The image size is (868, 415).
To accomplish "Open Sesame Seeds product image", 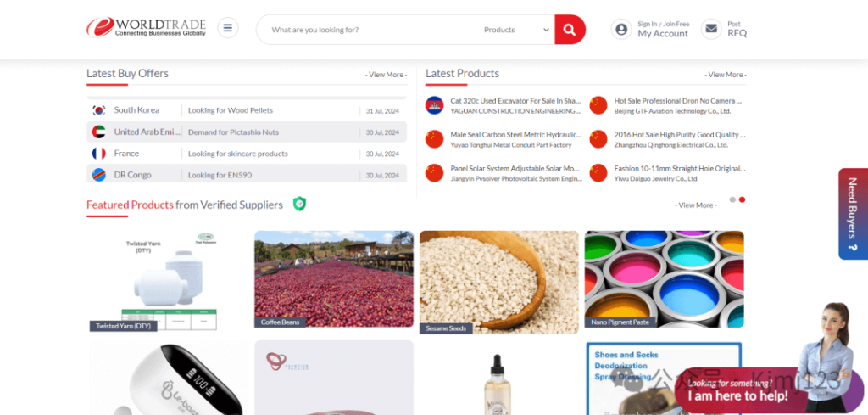I will pyautogui.click(x=498, y=283).
